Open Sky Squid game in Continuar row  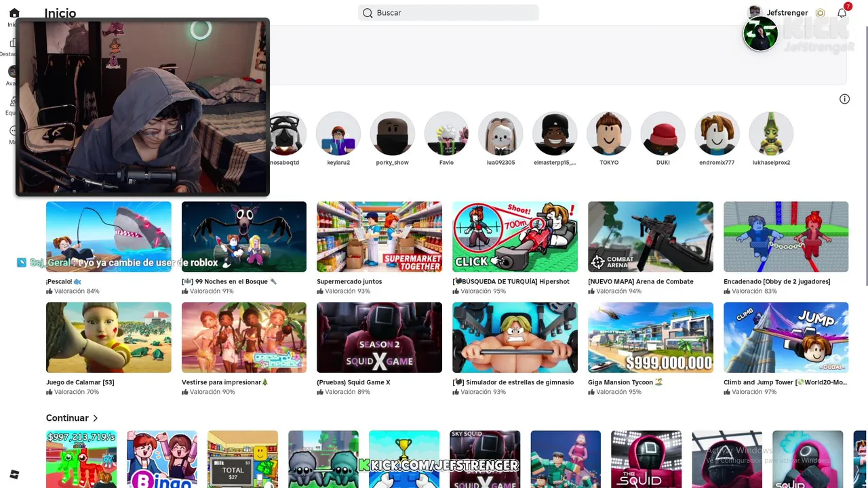click(x=485, y=459)
